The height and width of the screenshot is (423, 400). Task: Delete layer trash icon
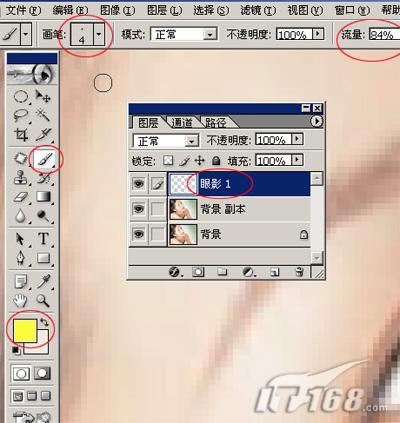click(299, 272)
